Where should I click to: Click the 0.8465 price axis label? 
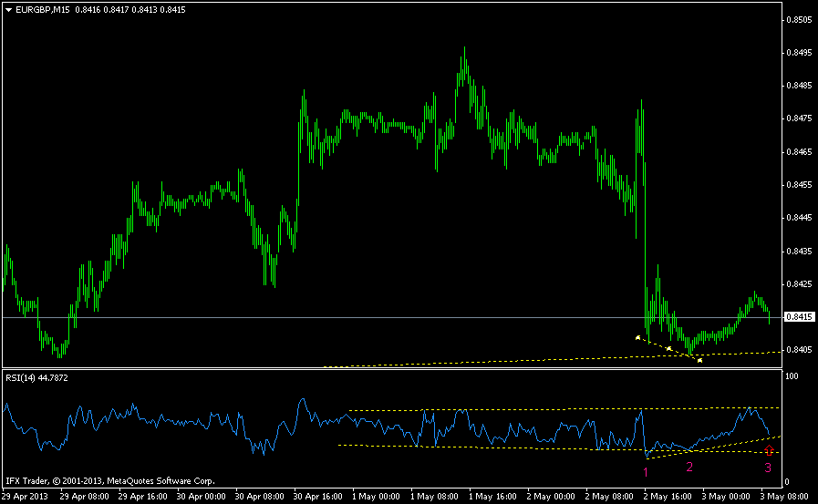click(x=799, y=152)
